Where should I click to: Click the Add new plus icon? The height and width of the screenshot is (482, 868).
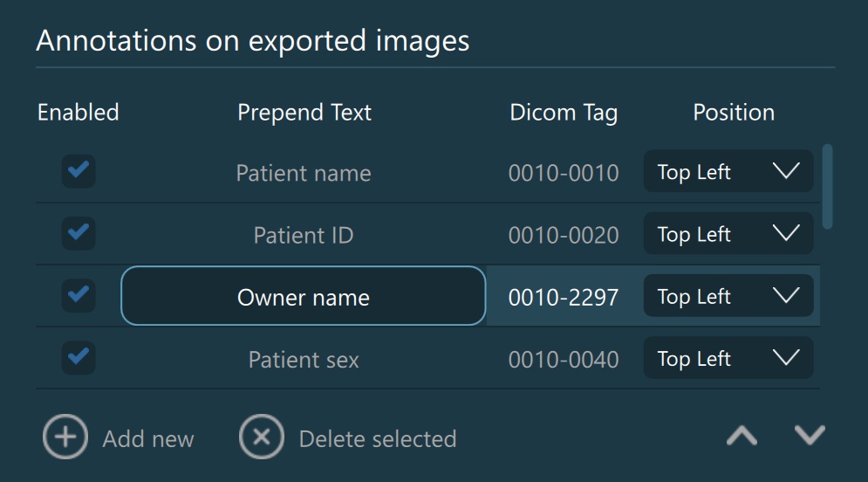(65, 437)
